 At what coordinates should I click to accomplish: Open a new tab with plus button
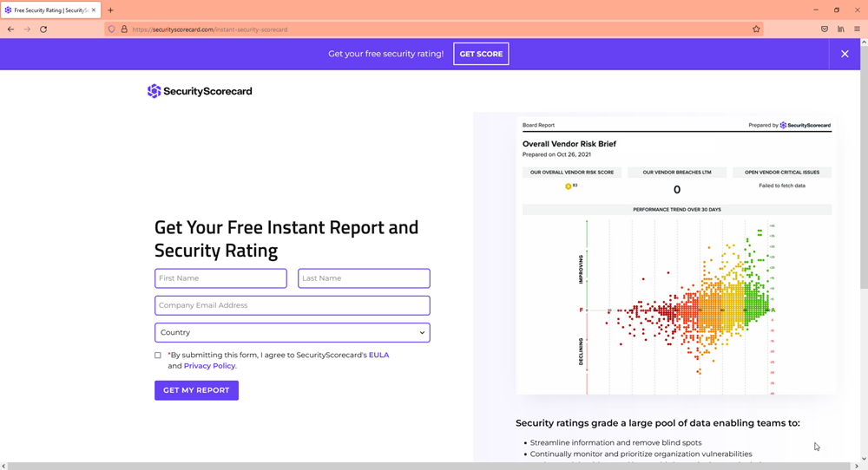point(110,10)
